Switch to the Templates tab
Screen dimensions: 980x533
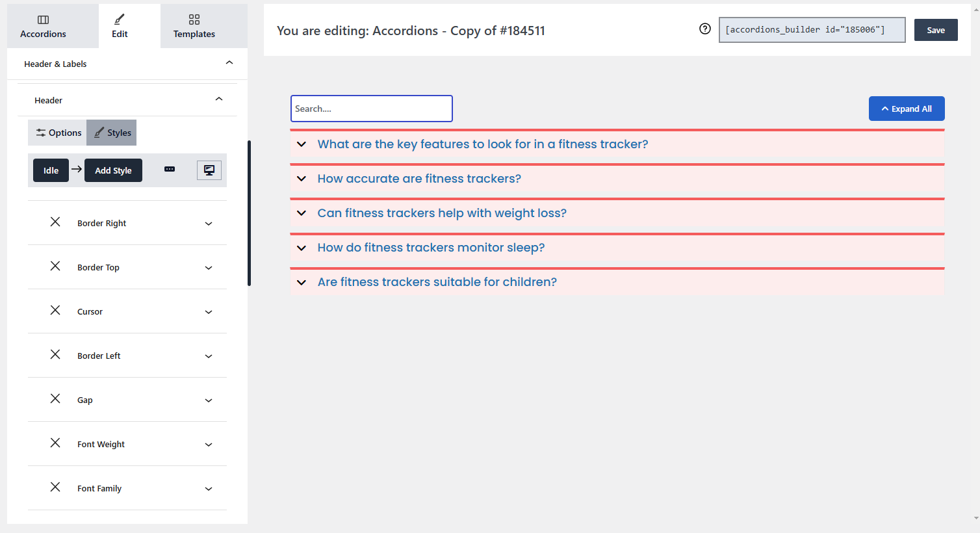(x=194, y=26)
